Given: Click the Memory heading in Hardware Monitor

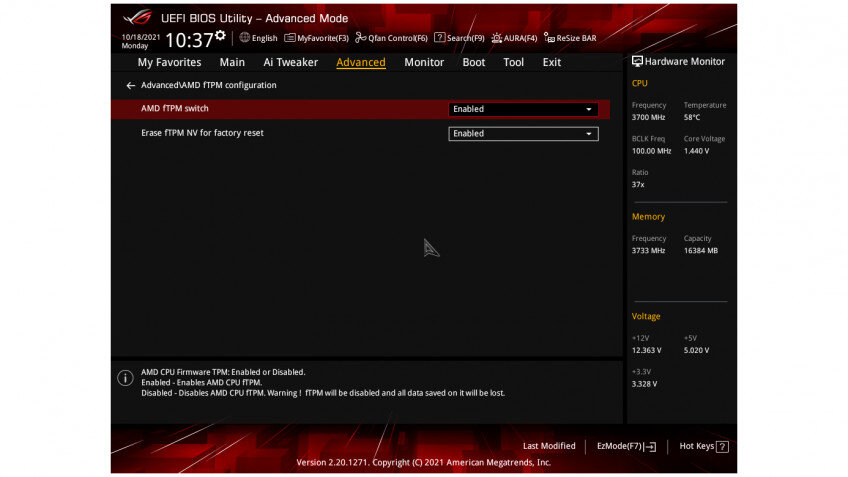Looking at the screenshot, I should click(x=648, y=216).
